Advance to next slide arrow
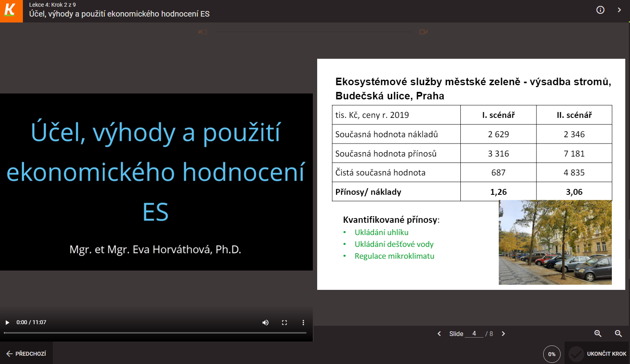630x364 pixels. coord(503,334)
